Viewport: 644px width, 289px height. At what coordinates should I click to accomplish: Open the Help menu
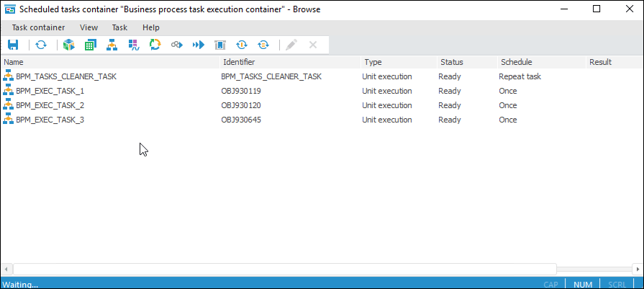tap(151, 27)
